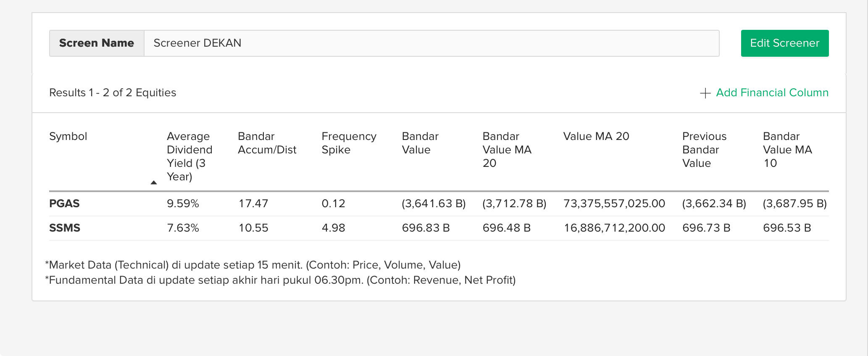Sort by Average Dividend Yield (3 Year) header

pos(189,156)
